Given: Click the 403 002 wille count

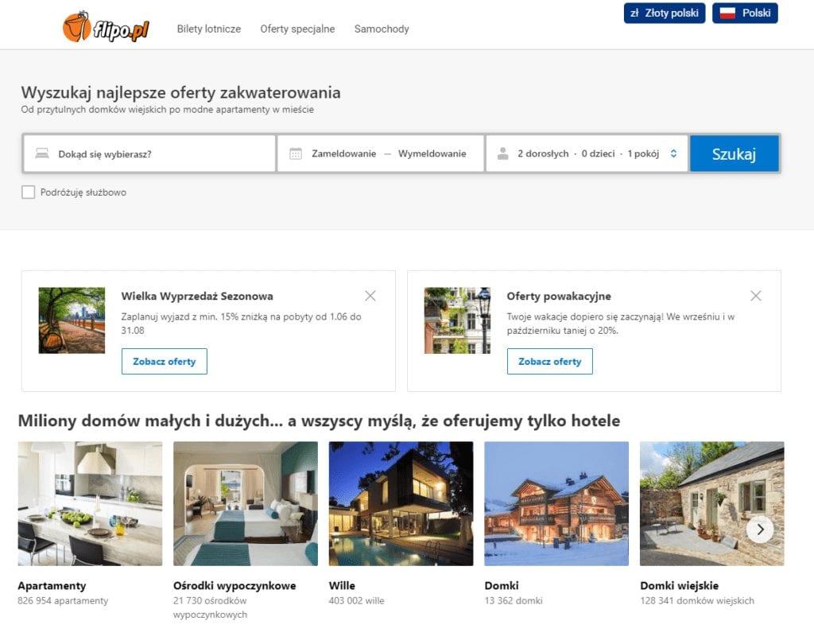Looking at the screenshot, I should 357,601.
